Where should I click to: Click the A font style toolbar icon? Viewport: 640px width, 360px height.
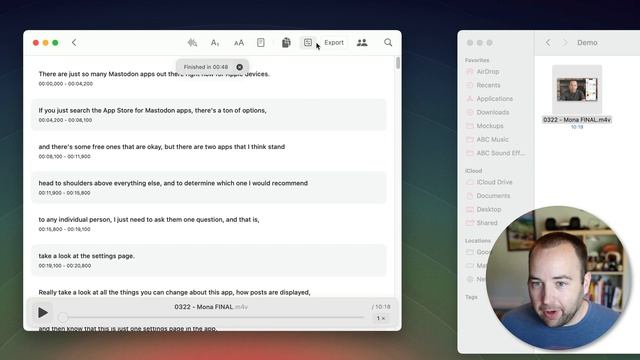coord(215,42)
